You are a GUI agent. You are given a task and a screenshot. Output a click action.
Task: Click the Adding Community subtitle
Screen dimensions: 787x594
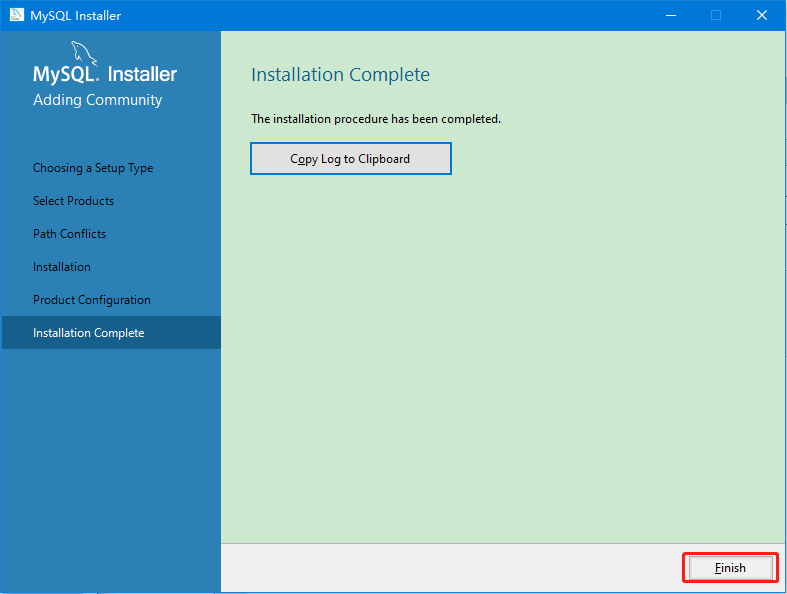click(x=97, y=100)
